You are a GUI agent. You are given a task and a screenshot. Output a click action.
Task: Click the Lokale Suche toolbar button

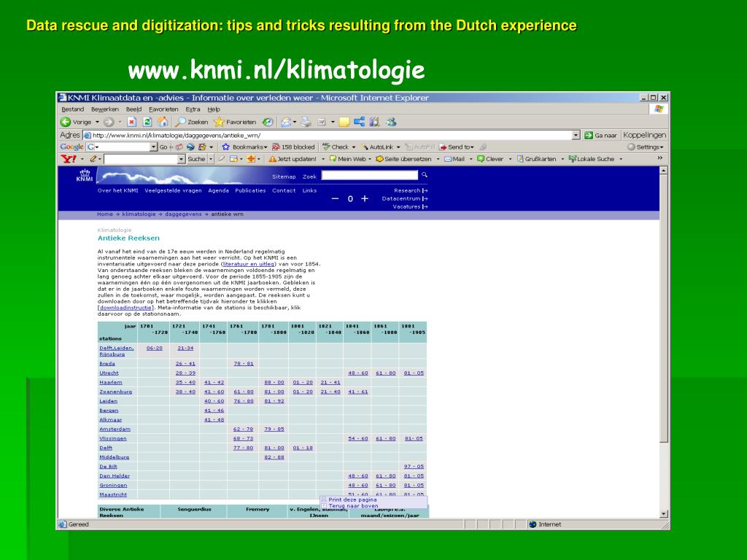pyautogui.click(x=592, y=158)
